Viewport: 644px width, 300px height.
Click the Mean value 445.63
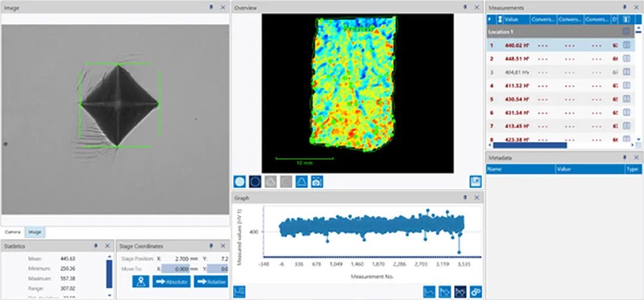[x=69, y=259]
